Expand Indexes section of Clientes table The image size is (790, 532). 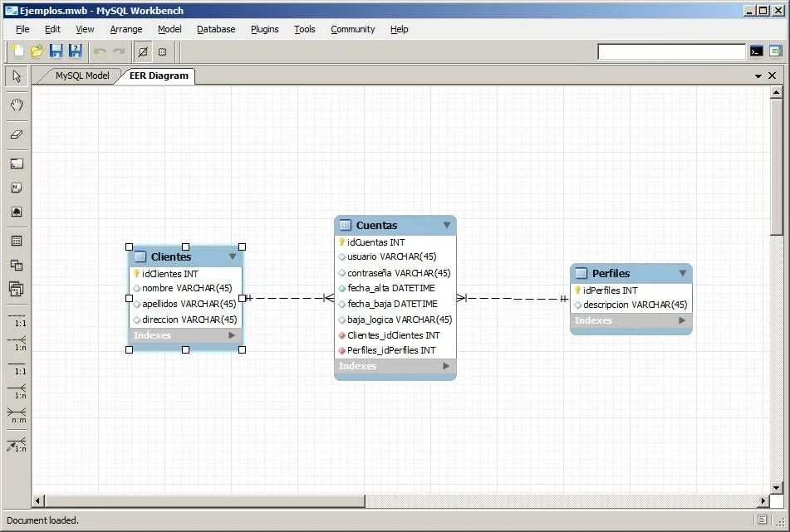[x=232, y=335]
